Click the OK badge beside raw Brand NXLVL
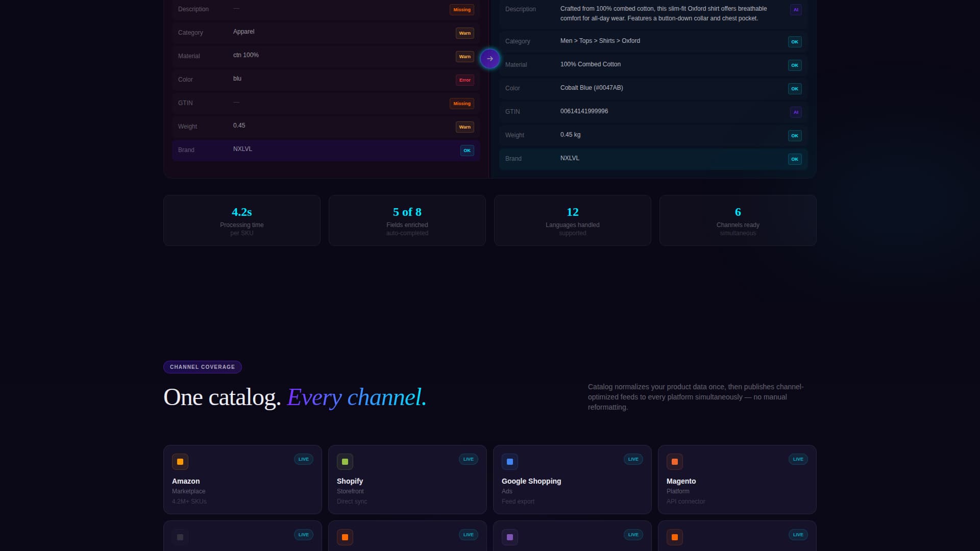 467,151
